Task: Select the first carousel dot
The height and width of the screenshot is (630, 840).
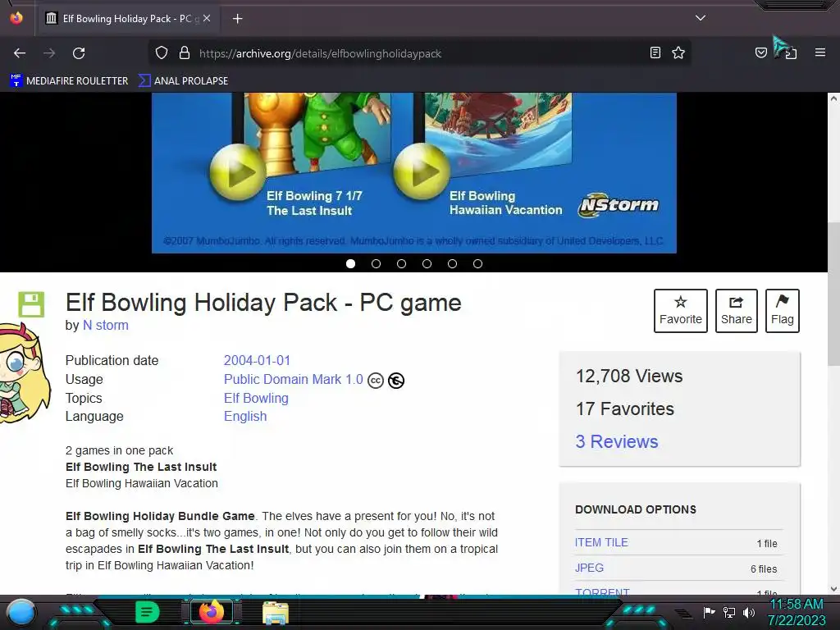Action: tap(350, 263)
